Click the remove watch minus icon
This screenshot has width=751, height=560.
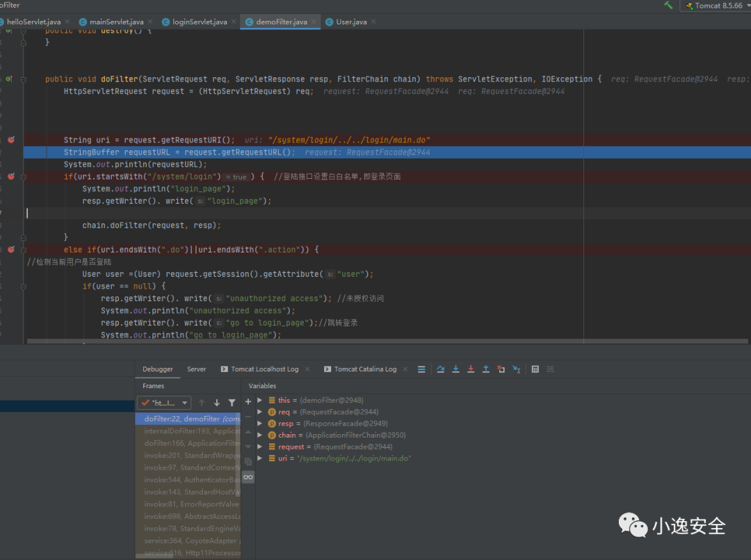(248, 417)
